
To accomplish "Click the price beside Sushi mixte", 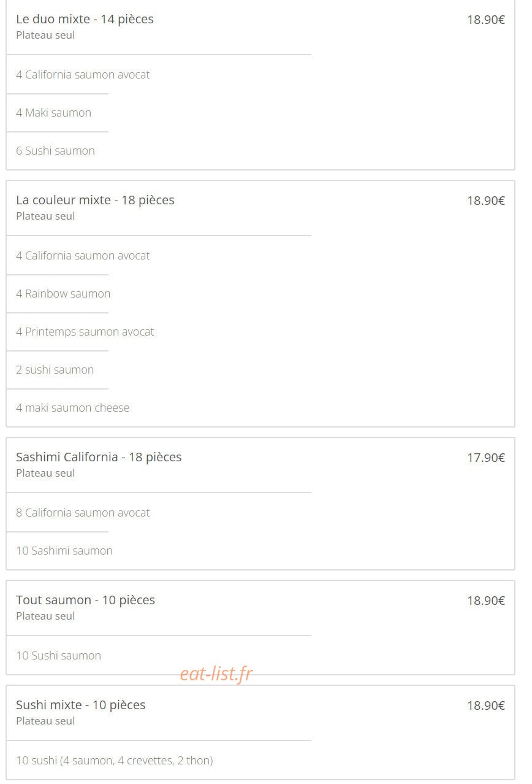I will [x=486, y=705].
